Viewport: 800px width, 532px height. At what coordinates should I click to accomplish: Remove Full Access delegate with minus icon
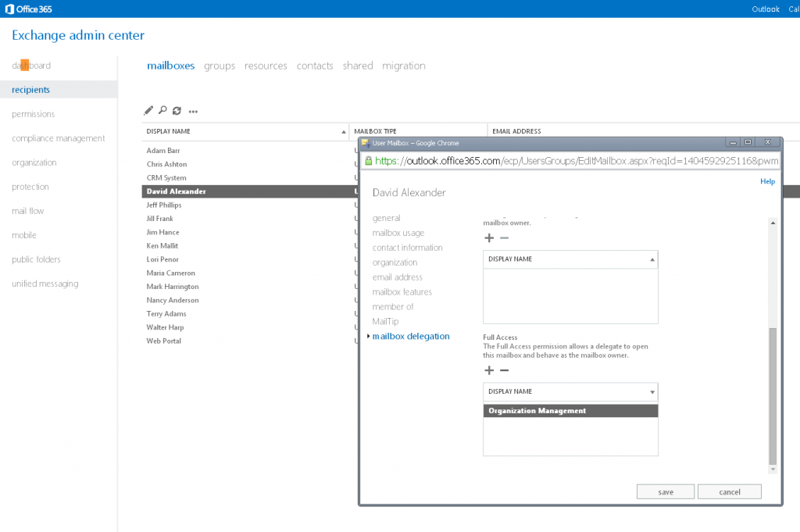point(504,370)
